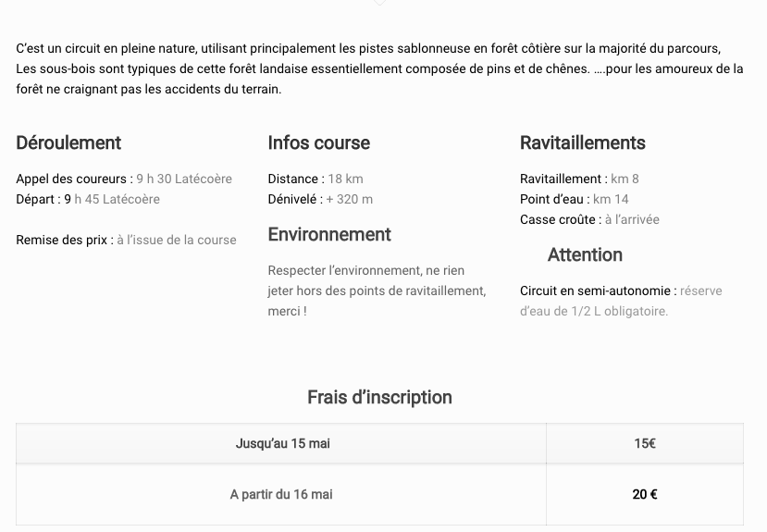Viewport: 767px width, 532px height.
Task: Select the 'Jusqu'au 15 mai' table cell
Action: [281, 443]
